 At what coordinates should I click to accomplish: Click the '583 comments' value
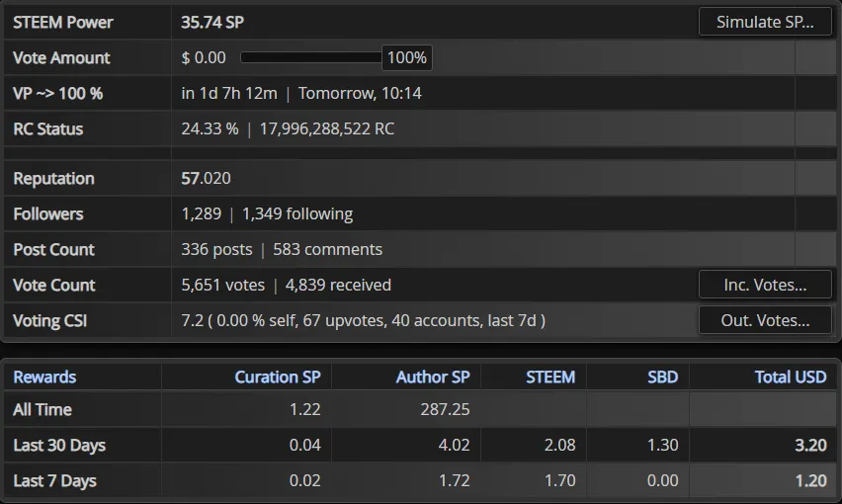click(x=327, y=250)
